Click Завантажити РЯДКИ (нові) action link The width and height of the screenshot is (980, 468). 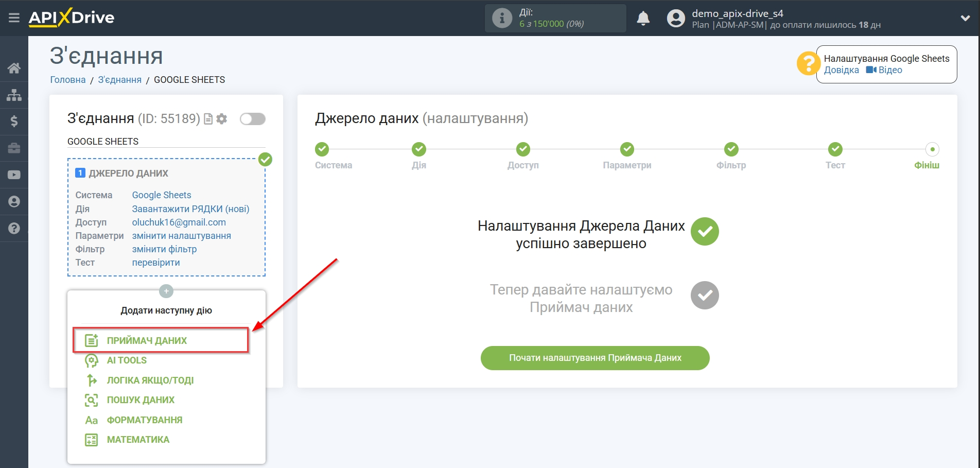190,209
